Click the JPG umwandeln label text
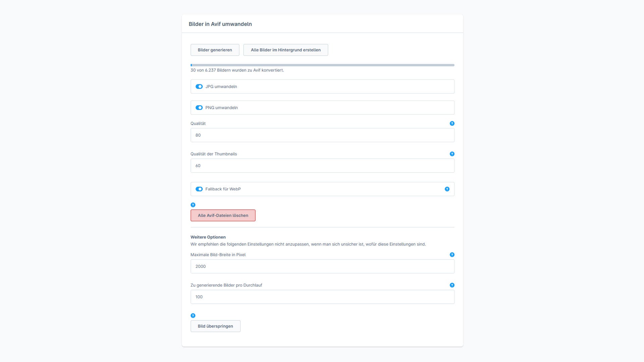Viewport: 644px width, 362px height. point(221,86)
